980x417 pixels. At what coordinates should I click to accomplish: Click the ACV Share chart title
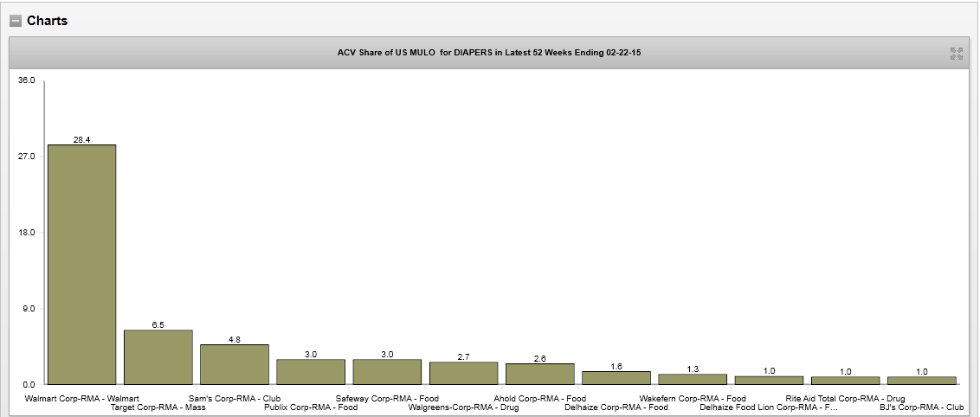click(488, 53)
